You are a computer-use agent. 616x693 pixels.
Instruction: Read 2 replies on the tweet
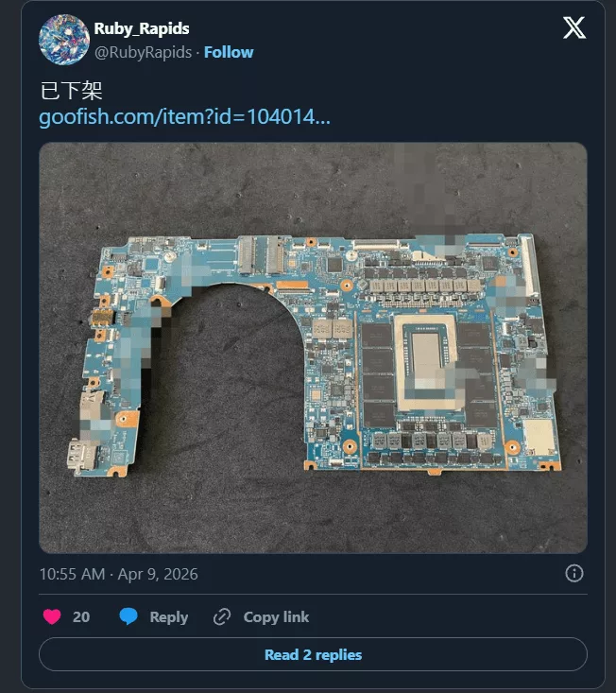pos(313,654)
